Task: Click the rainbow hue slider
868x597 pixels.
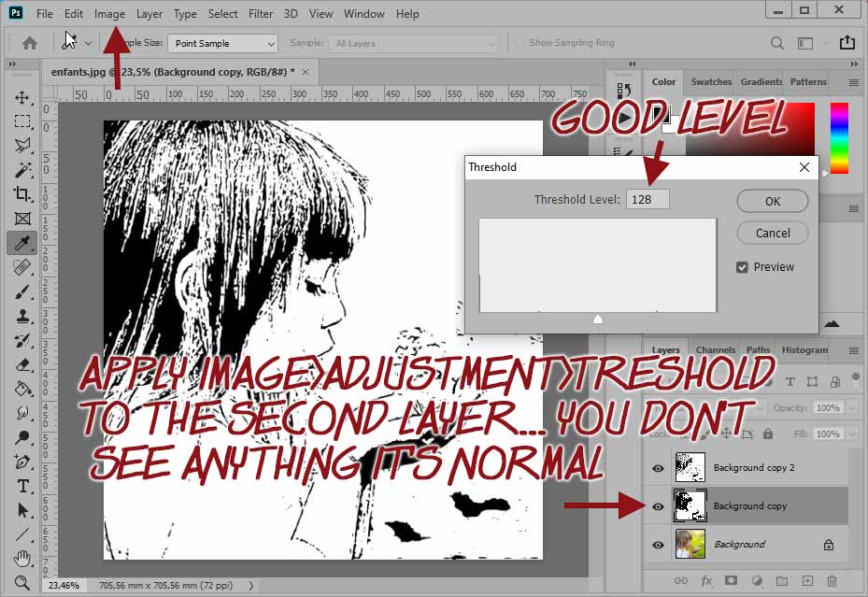Action: click(x=839, y=137)
